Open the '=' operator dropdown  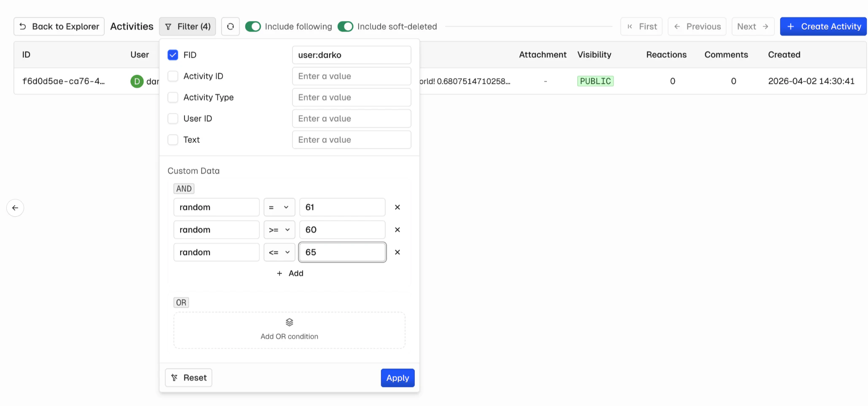tap(279, 207)
